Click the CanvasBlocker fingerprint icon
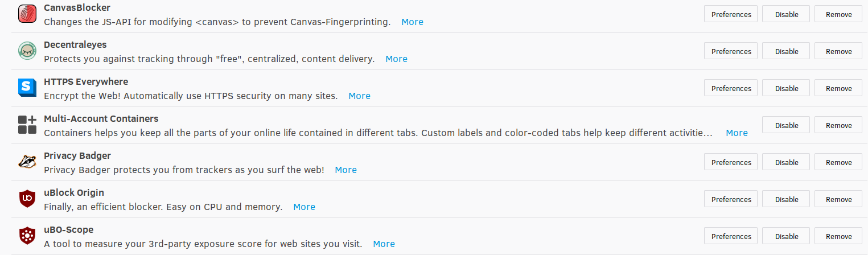Screen dimensions: 868x255 click(x=27, y=14)
